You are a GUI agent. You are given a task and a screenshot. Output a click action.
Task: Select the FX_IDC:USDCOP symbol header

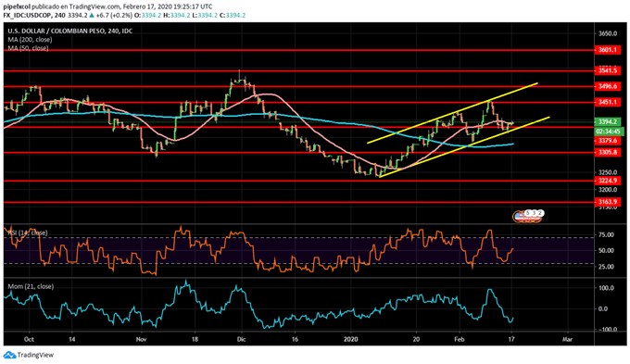tap(28, 15)
